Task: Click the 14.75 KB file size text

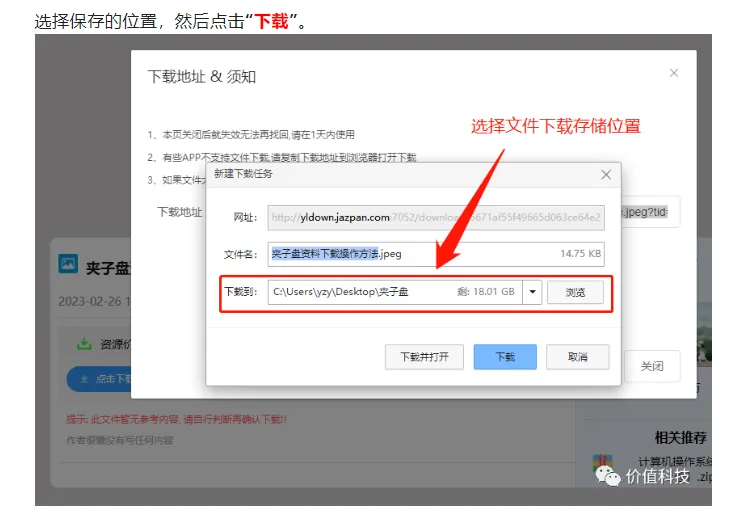Action: click(x=580, y=254)
